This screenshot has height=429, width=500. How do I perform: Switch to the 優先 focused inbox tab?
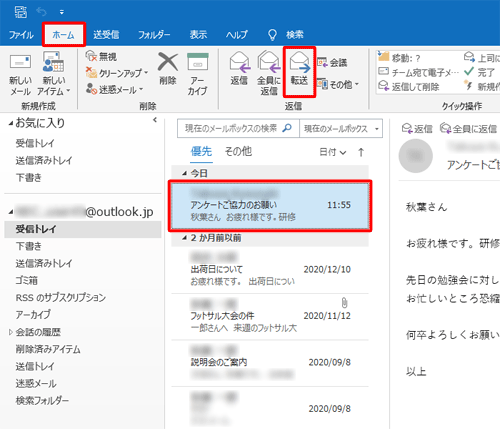201,152
